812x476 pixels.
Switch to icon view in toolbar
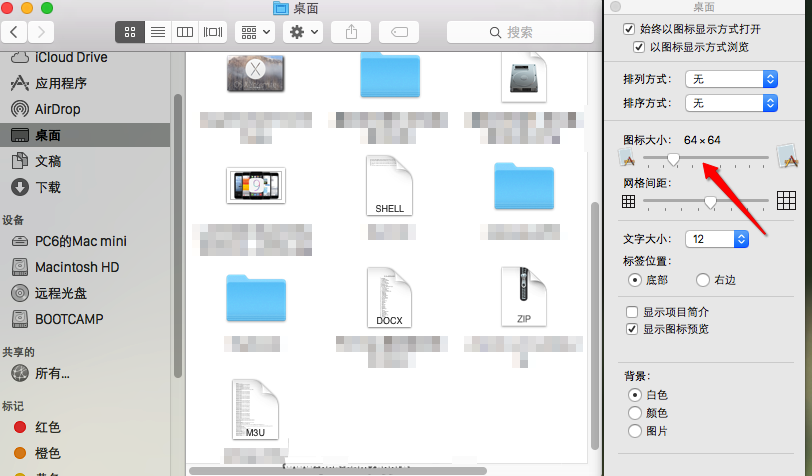click(130, 32)
